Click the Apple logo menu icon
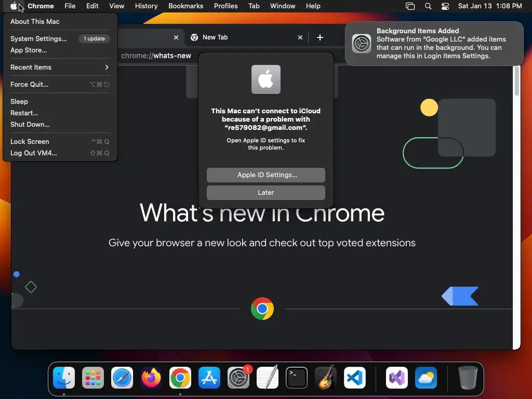The height and width of the screenshot is (399, 532). tap(14, 6)
